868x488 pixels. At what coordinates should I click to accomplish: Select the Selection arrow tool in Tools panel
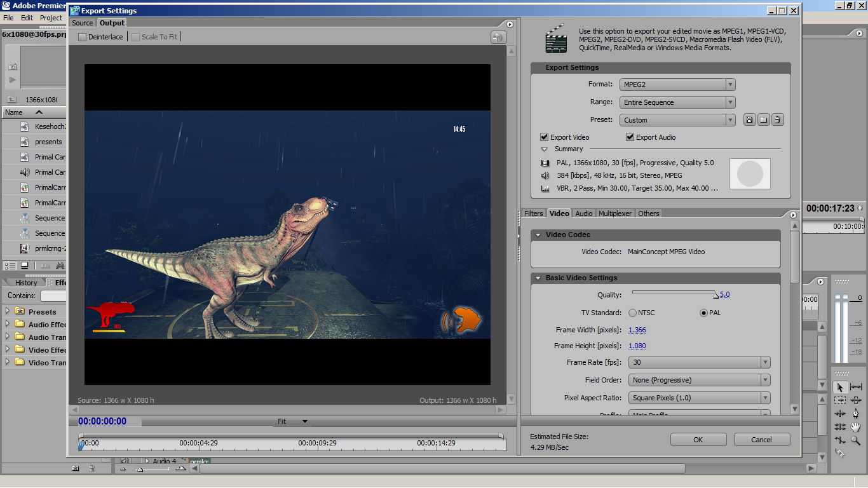pyautogui.click(x=840, y=387)
